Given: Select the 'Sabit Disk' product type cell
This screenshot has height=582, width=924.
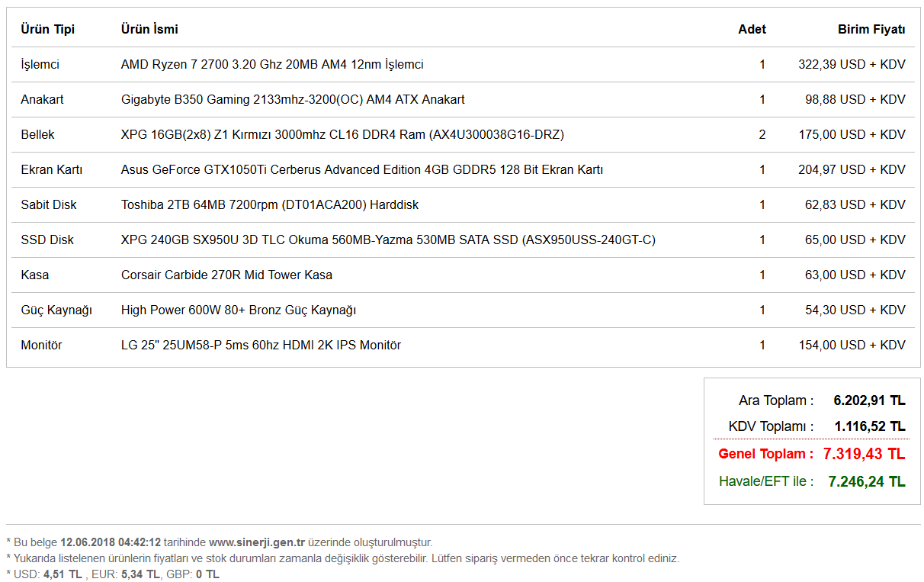Looking at the screenshot, I should [x=49, y=205].
